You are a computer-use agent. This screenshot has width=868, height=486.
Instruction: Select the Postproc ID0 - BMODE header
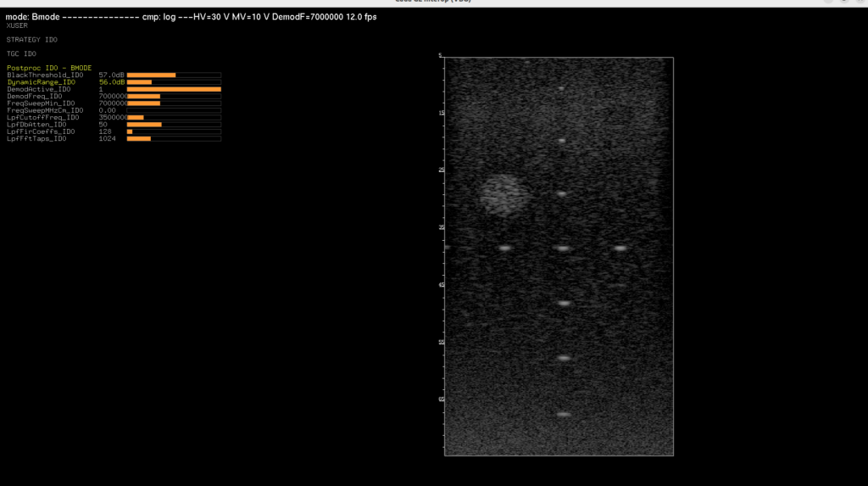49,68
